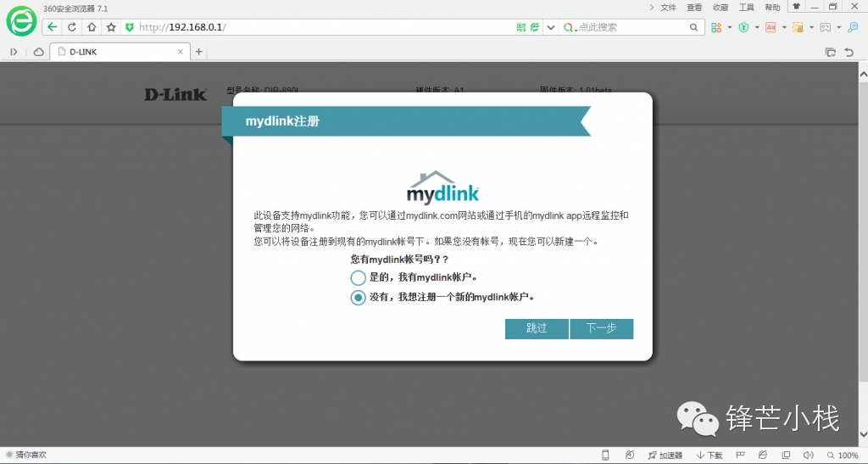This screenshot has height=464, width=868.
Task: Open the search engine selector dropdown
Action: point(570,27)
